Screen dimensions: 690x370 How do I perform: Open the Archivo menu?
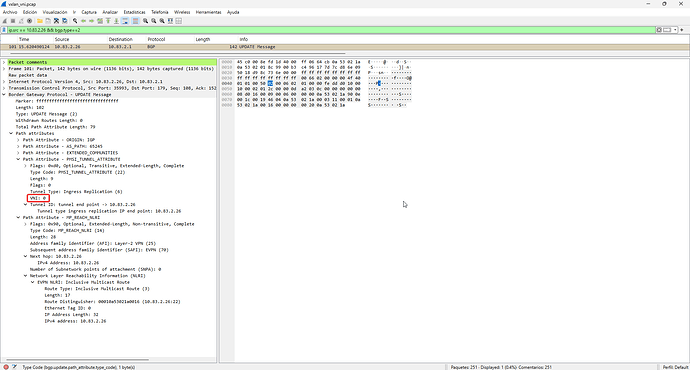point(10,12)
